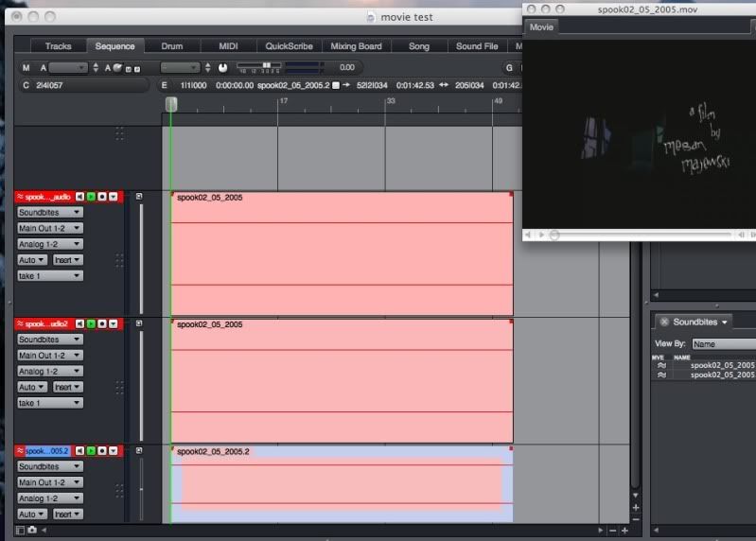Image resolution: width=756 pixels, height=541 pixels.
Task: Switch to the Tracks tab
Action: [x=58, y=46]
